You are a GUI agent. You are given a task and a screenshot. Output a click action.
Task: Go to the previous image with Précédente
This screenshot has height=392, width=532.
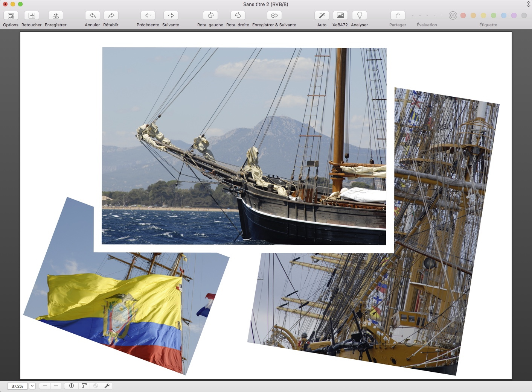[x=148, y=15]
